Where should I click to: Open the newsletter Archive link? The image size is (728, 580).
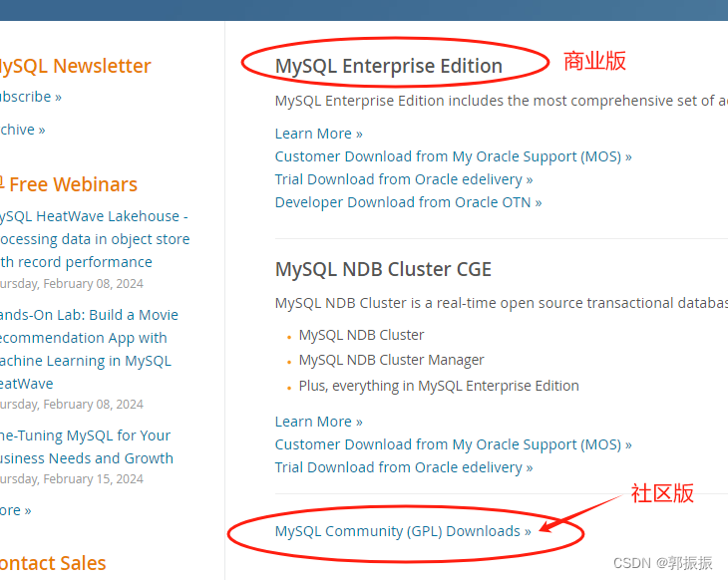click(x=23, y=130)
